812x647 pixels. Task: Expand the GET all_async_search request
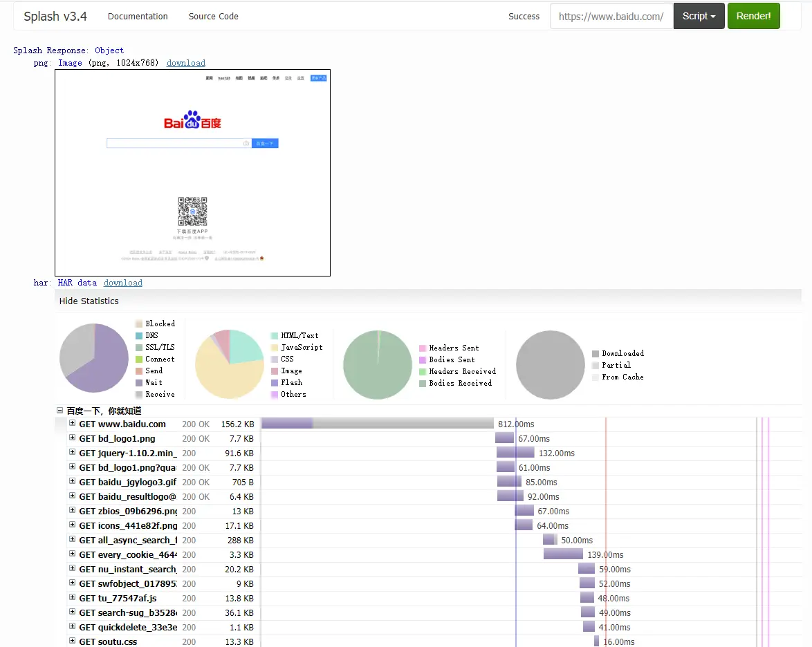click(x=73, y=539)
